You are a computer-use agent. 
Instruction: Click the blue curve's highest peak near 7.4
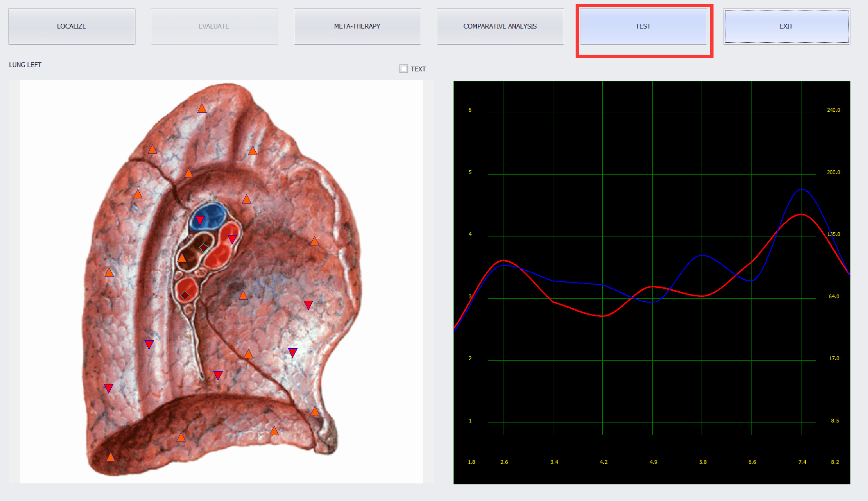(801, 189)
